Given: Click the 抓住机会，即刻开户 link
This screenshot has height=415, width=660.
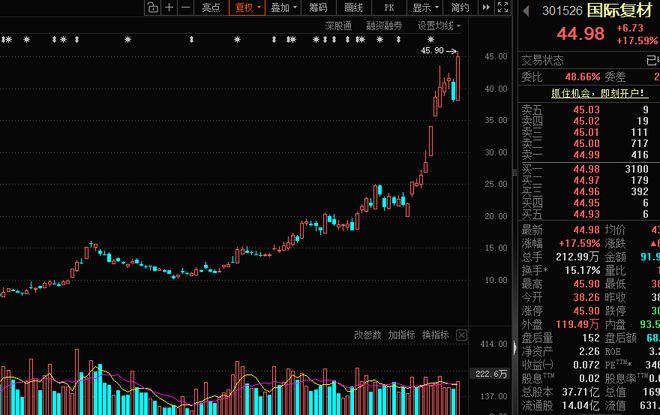Looking at the screenshot, I should (x=598, y=93).
